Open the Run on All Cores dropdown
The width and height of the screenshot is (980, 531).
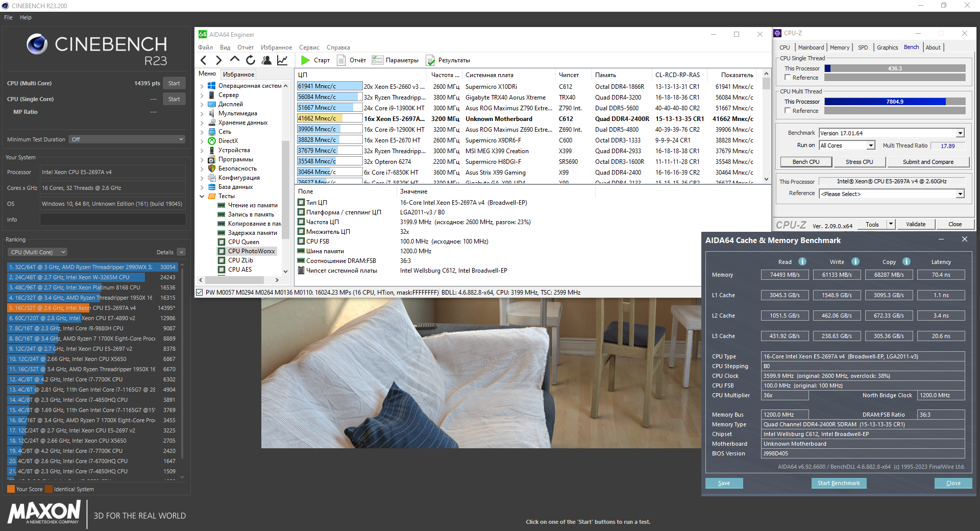(871, 146)
